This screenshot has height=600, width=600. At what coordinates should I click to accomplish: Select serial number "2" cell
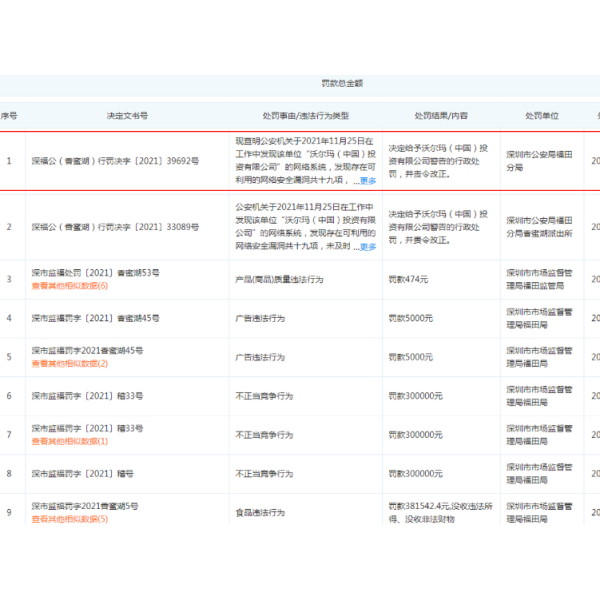click(x=9, y=227)
